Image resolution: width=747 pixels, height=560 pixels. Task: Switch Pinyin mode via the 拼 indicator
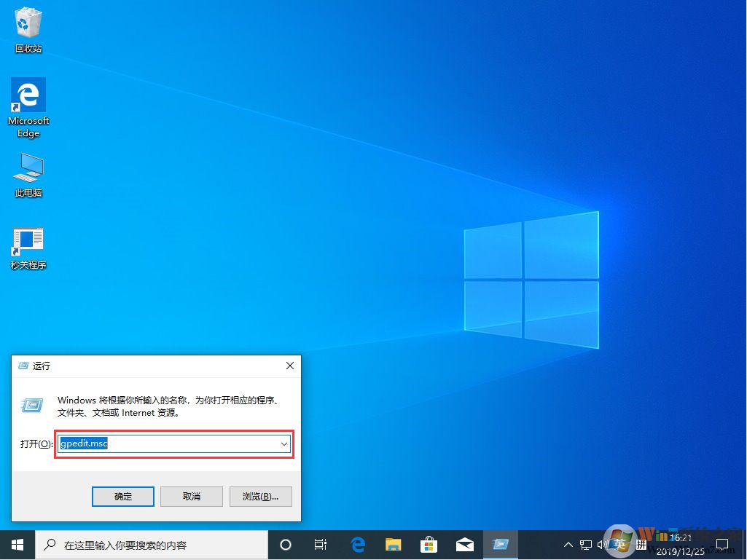pyautogui.click(x=641, y=544)
